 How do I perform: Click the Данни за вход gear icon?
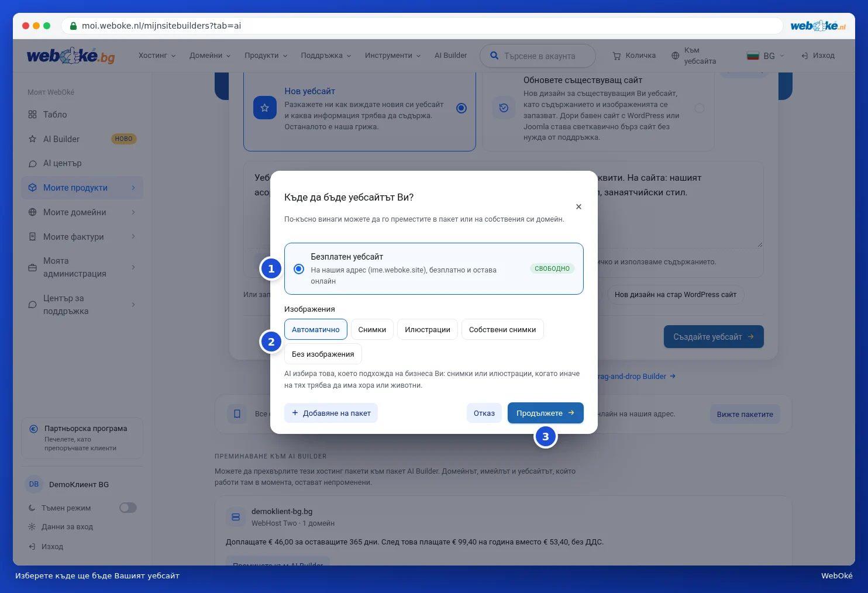(32, 527)
